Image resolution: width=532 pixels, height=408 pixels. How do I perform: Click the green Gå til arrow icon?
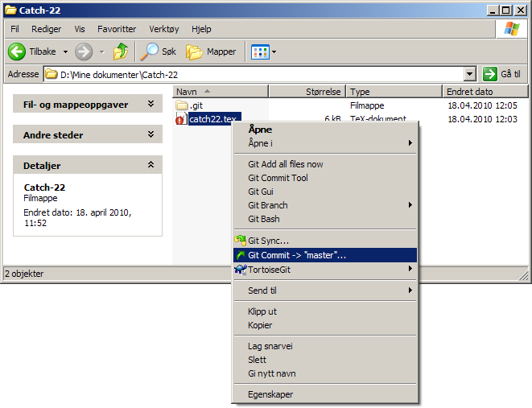tap(490, 74)
